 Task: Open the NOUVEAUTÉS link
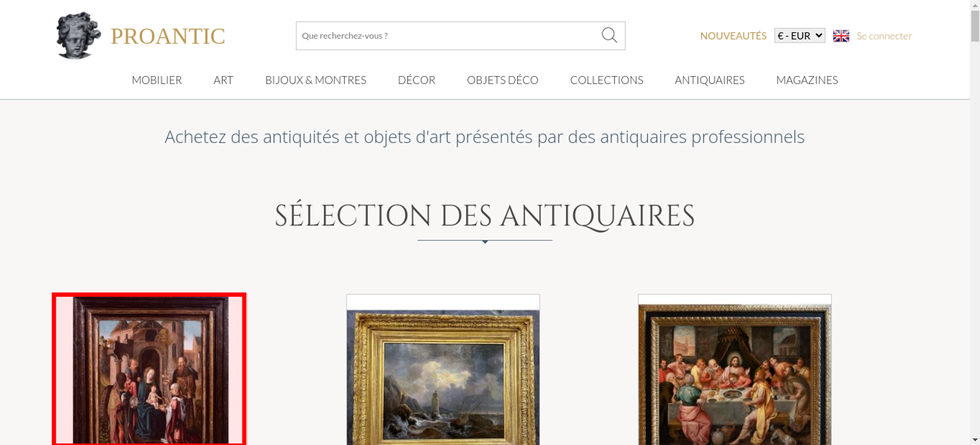(733, 36)
